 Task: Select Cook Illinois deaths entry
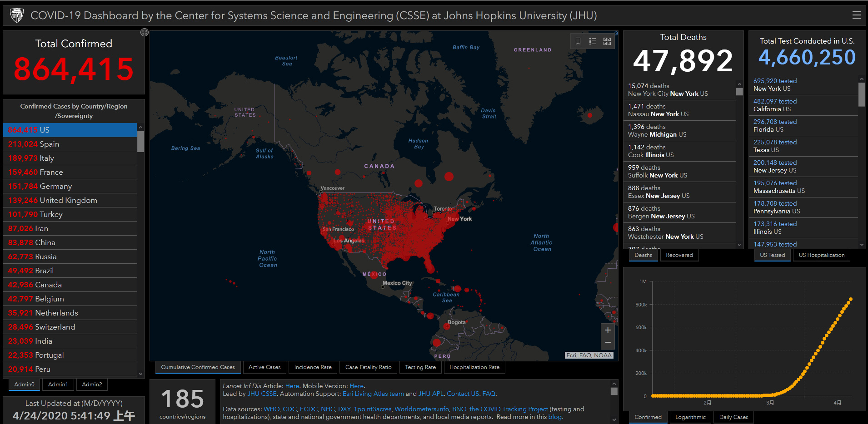click(x=680, y=151)
